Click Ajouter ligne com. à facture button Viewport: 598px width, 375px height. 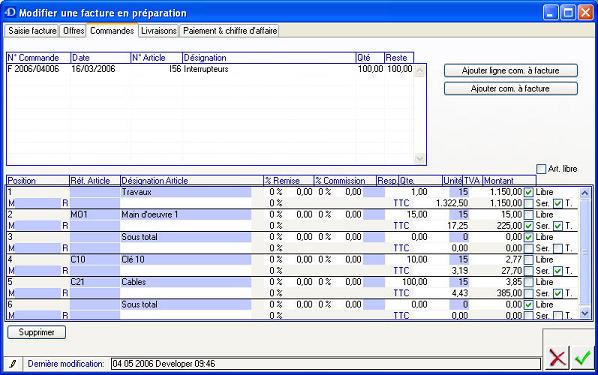coord(511,71)
